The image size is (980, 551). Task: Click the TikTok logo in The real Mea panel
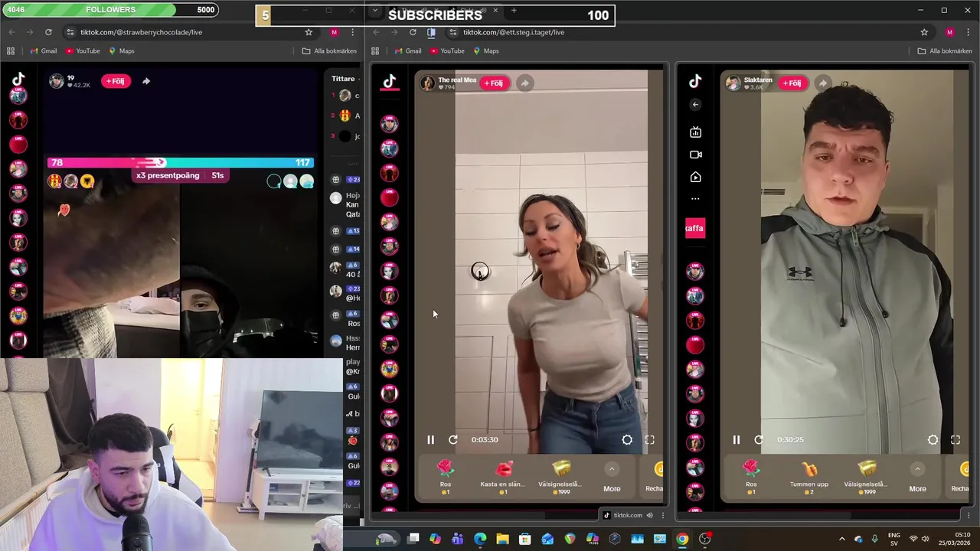click(390, 81)
